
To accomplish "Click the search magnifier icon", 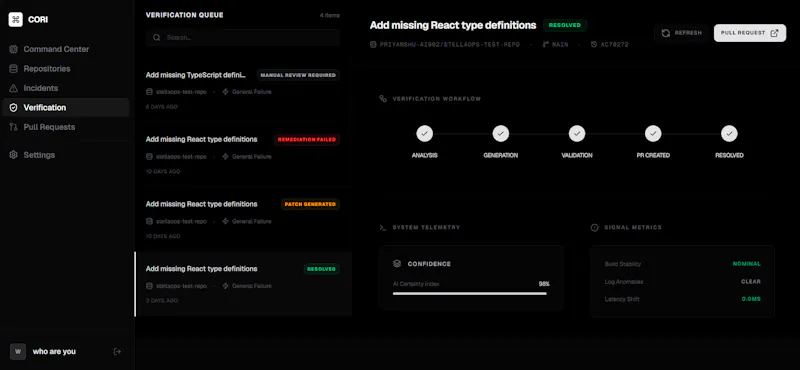I will click(x=157, y=38).
